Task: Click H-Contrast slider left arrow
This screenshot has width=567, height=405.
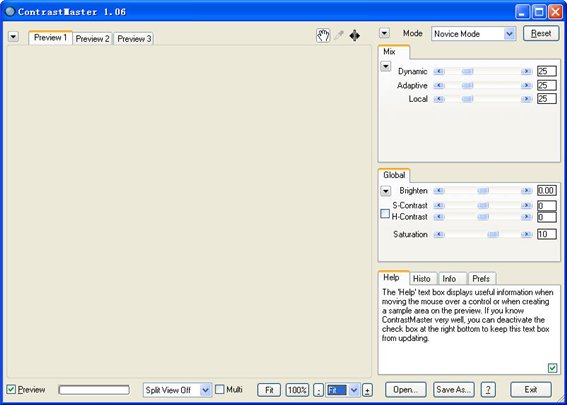Action: pyautogui.click(x=439, y=217)
